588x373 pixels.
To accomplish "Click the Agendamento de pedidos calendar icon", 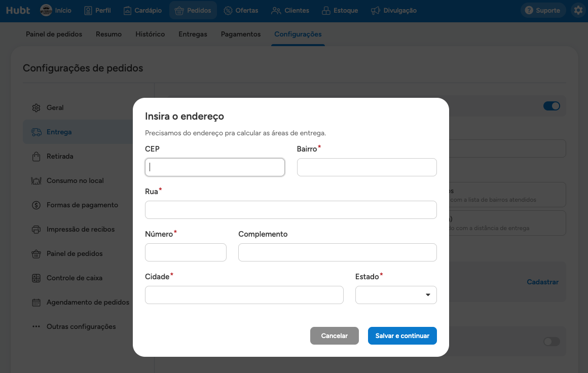I will click(36, 303).
